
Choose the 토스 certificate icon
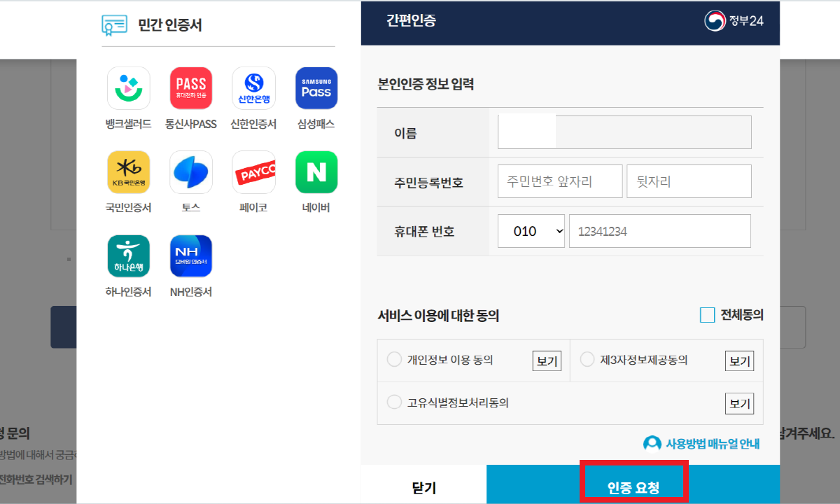pos(191,172)
